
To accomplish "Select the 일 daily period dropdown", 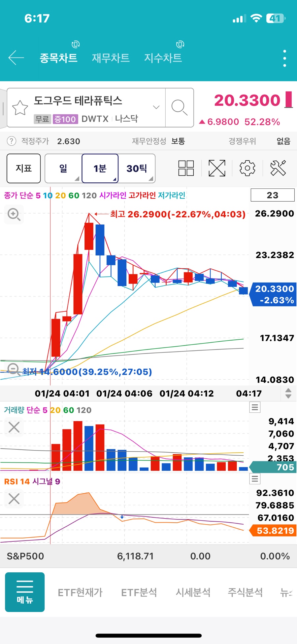I will coord(63,168).
